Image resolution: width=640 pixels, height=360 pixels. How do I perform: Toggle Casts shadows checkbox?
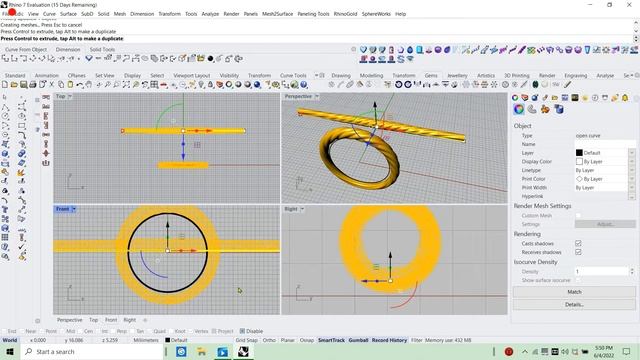[x=578, y=243]
